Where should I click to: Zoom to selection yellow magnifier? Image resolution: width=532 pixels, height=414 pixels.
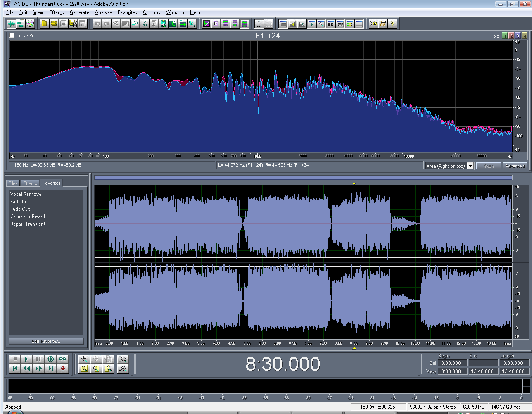(84, 368)
